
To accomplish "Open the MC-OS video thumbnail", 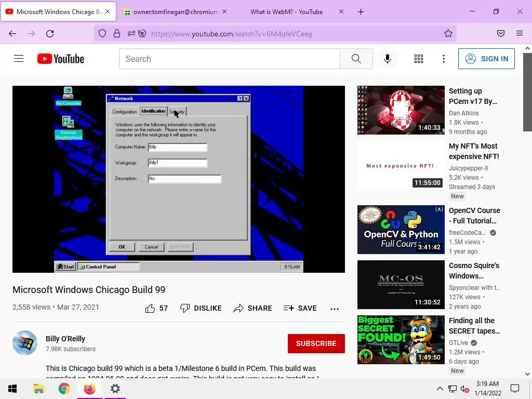I will tap(401, 285).
